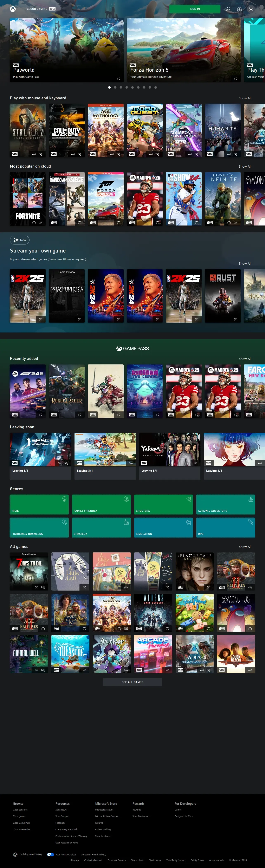Browse the Simulation genre tile
265x868 pixels.
[x=163, y=528]
